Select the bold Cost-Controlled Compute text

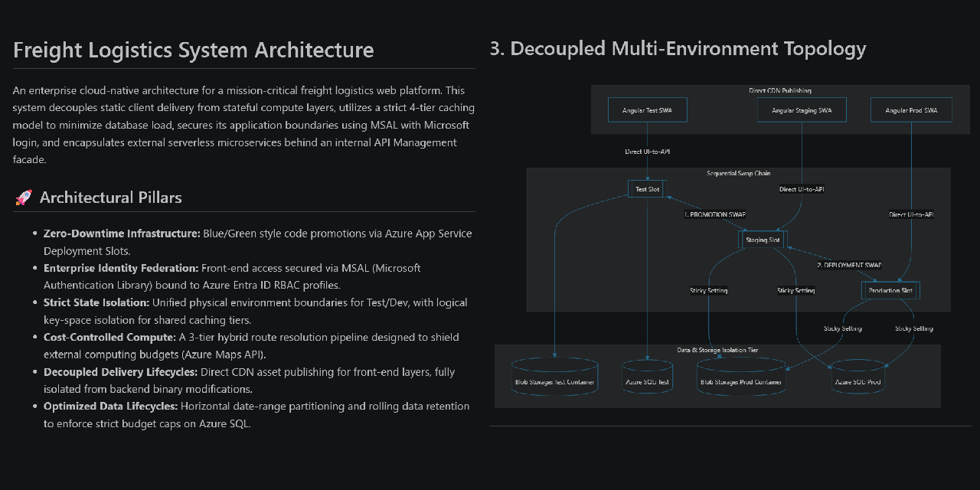click(109, 337)
